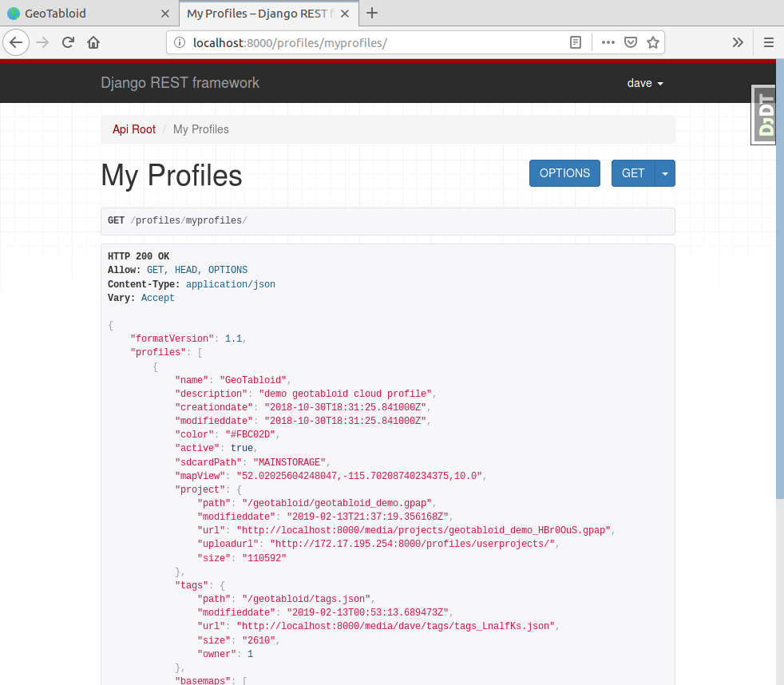784x685 pixels.
Task: Click the OPTIONS button
Action: [x=564, y=173]
